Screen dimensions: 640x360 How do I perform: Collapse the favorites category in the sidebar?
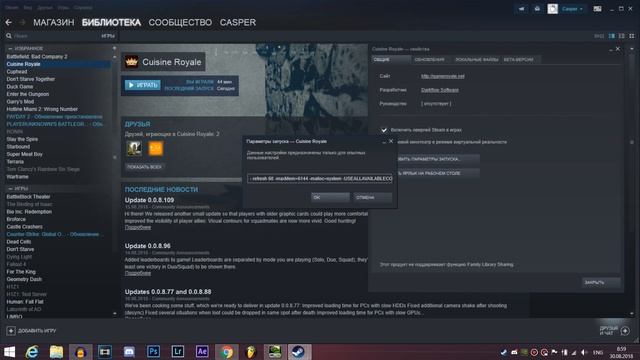10,49
